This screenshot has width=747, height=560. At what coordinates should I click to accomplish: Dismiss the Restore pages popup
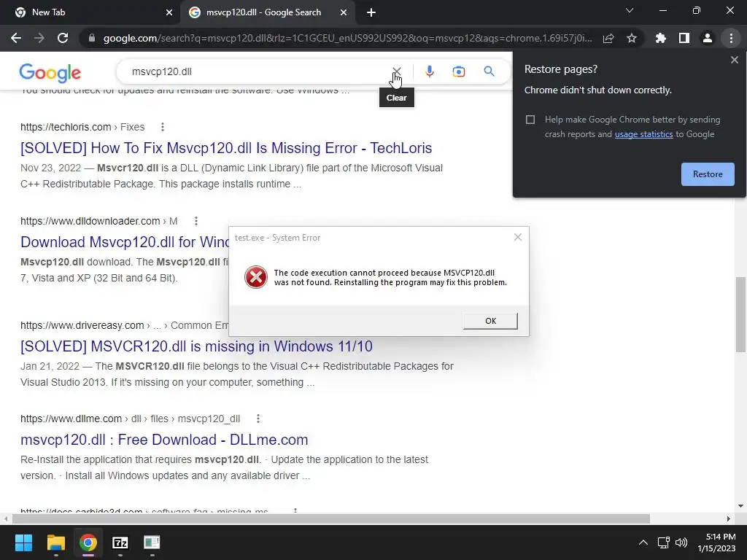[x=734, y=60]
